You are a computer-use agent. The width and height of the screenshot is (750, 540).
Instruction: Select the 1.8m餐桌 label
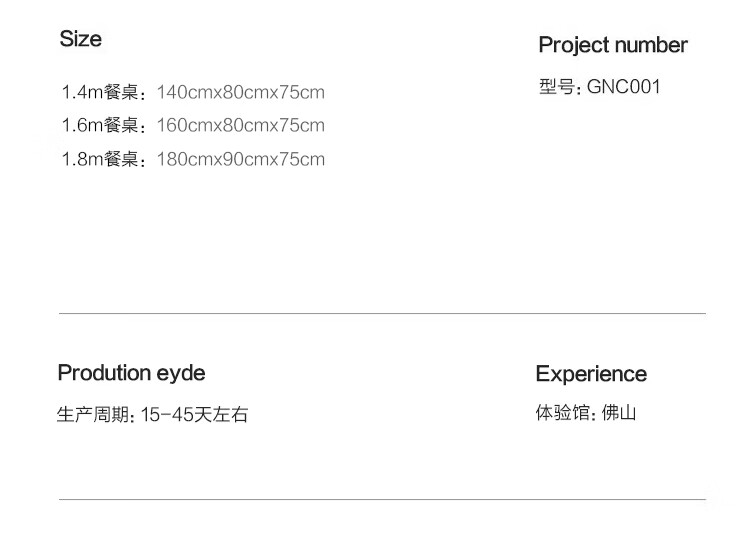pyautogui.click(x=100, y=159)
